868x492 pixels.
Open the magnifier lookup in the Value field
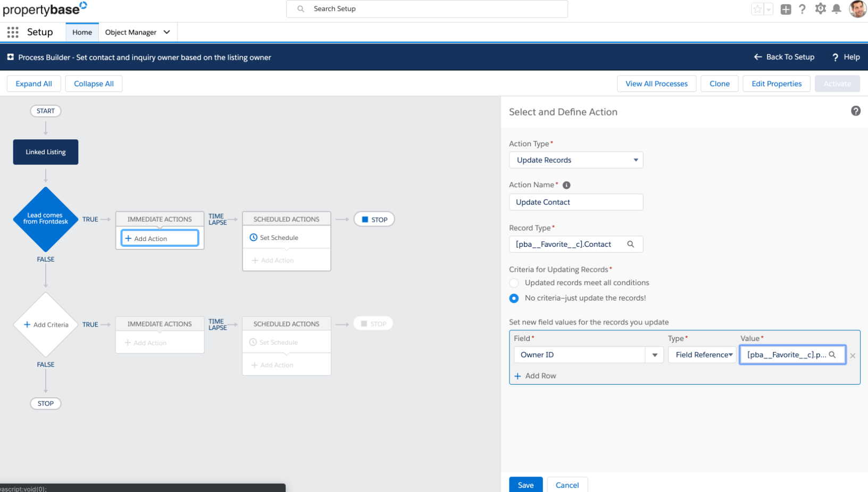click(x=833, y=355)
